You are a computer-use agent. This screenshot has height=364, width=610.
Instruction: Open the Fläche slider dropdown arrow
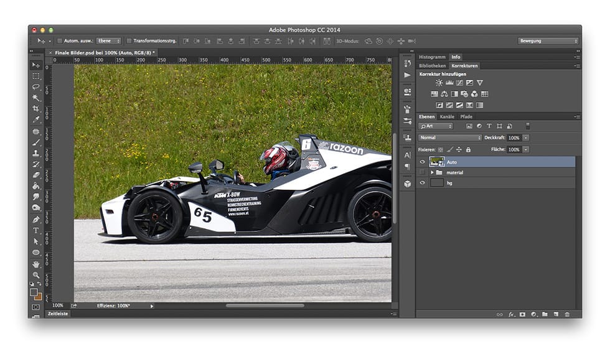[x=526, y=149]
